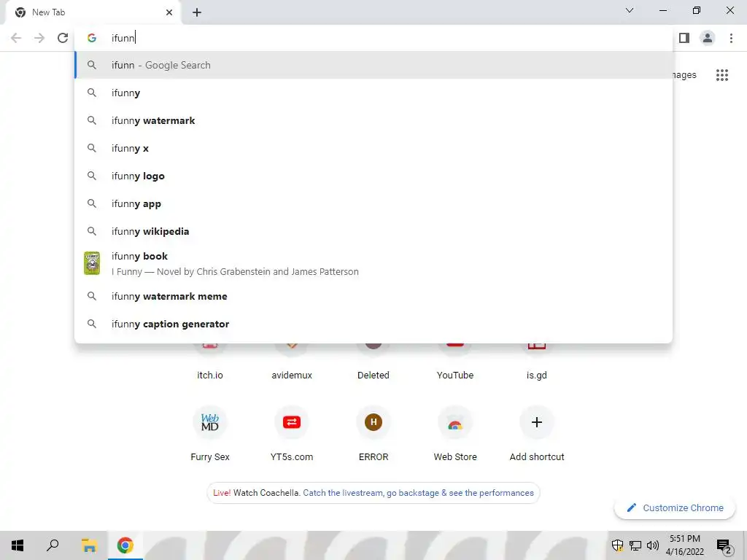This screenshot has height=560, width=747.
Task: Open a new tab with plus button
Action: pyautogui.click(x=197, y=12)
